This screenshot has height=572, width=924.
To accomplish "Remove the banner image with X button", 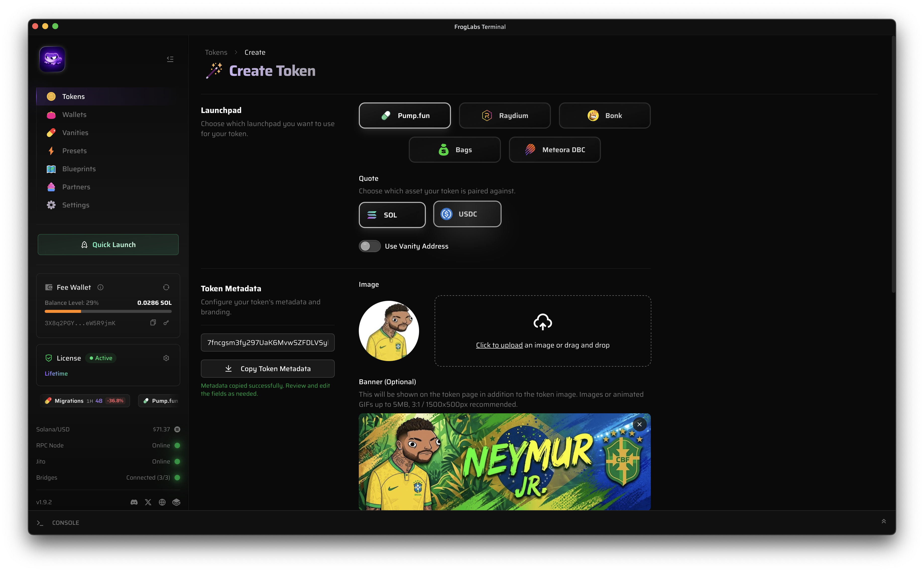I will point(640,425).
